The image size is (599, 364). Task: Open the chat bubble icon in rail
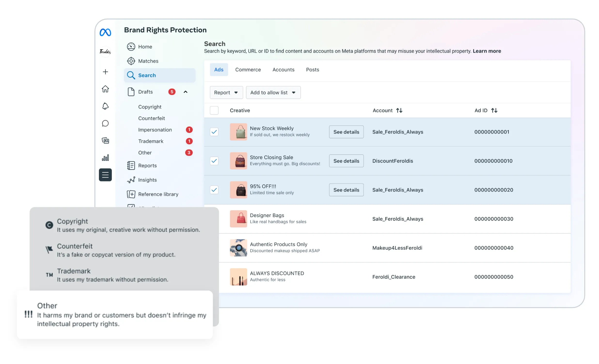[105, 123]
